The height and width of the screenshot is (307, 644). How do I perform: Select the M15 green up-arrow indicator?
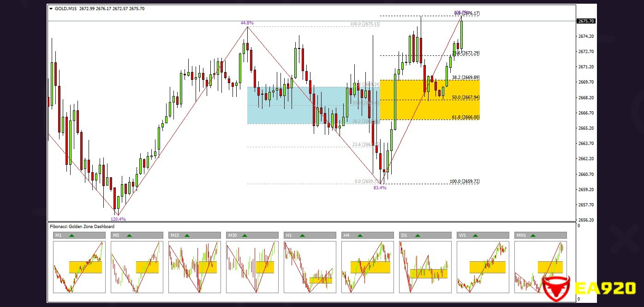point(187,235)
